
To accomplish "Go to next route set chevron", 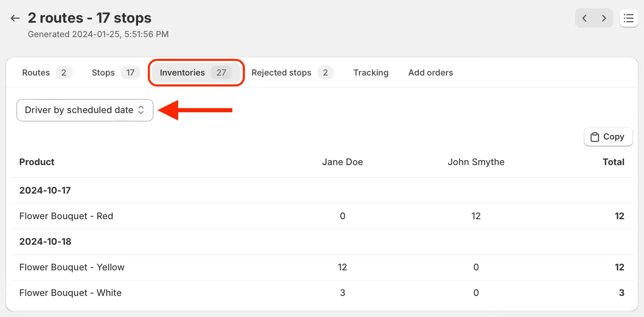I will (604, 18).
